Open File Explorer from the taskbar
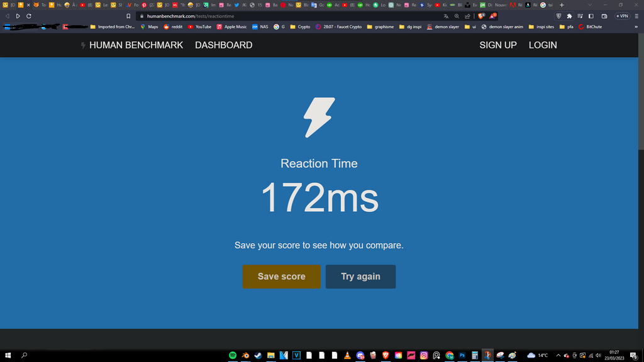Viewport: 644px width, 362px height. click(270, 356)
